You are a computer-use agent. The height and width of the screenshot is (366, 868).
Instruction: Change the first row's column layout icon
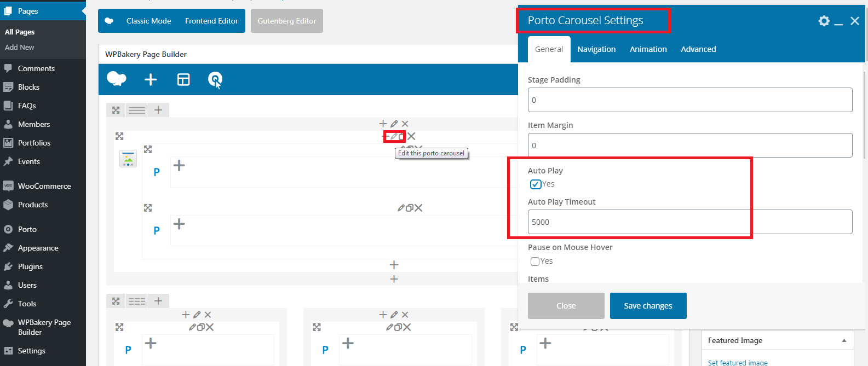[x=137, y=110]
